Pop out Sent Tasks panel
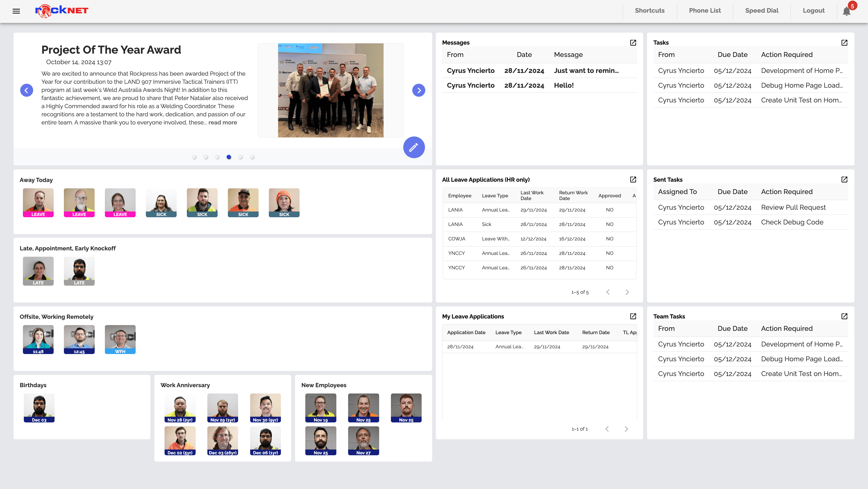Image resolution: width=868 pixels, height=489 pixels. pyautogui.click(x=844, y=180)
